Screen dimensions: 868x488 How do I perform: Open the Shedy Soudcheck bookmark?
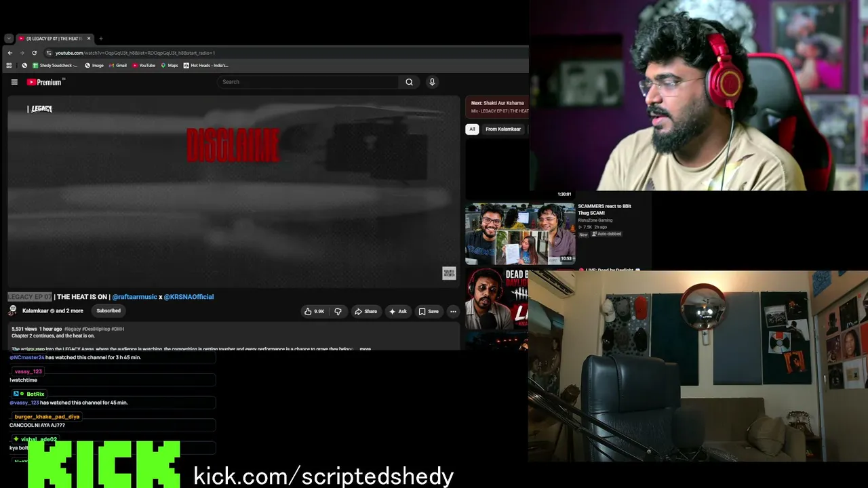55,66
